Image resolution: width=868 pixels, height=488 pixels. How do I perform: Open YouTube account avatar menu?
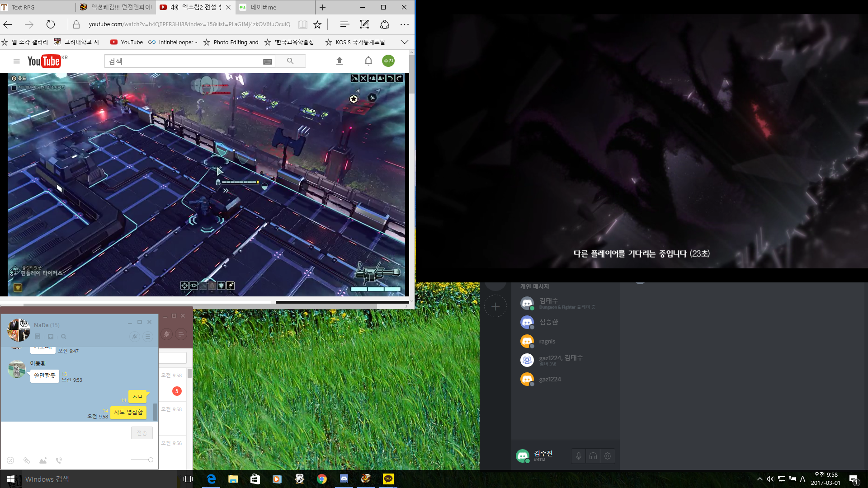tap(388, 61)
